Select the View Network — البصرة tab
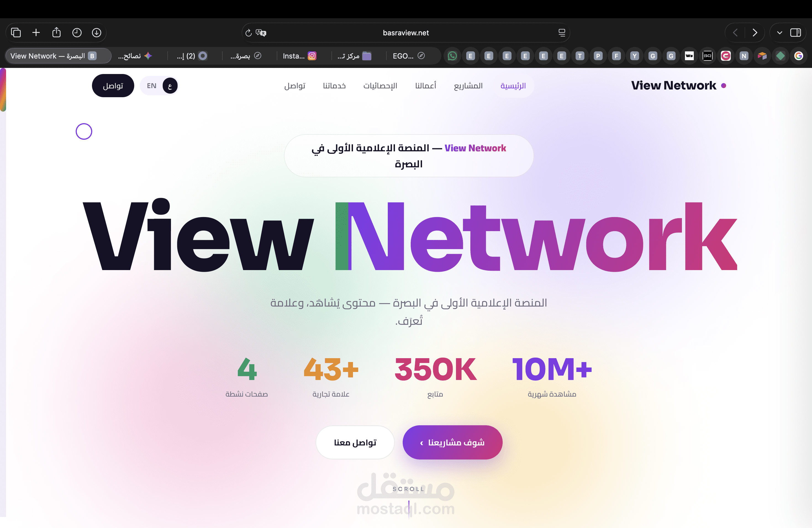Screen dimensions: 812x528 point(58,56)
